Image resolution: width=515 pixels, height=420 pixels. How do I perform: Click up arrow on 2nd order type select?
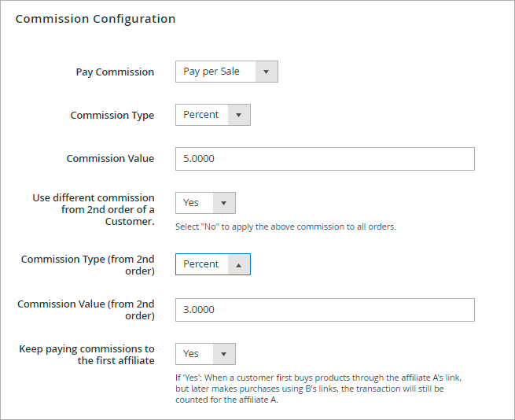point(238,264)
